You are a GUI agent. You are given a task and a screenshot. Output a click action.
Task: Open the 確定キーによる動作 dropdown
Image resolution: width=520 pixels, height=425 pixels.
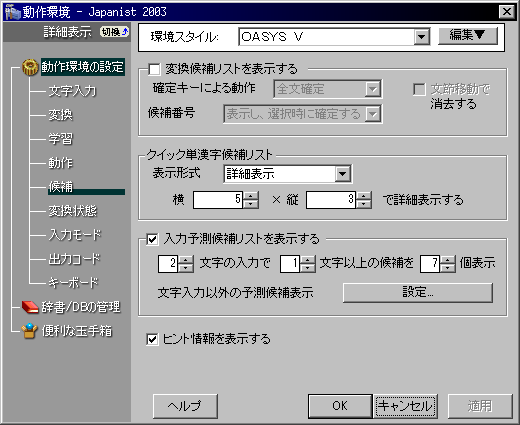[x=372, y=89]
